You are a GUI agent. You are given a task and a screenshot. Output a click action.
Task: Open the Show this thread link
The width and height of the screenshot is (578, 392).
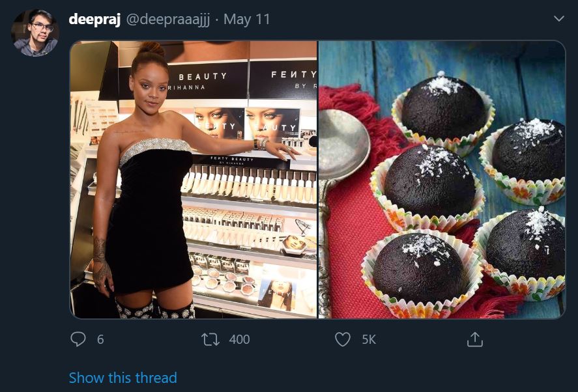tap(123, 378)
